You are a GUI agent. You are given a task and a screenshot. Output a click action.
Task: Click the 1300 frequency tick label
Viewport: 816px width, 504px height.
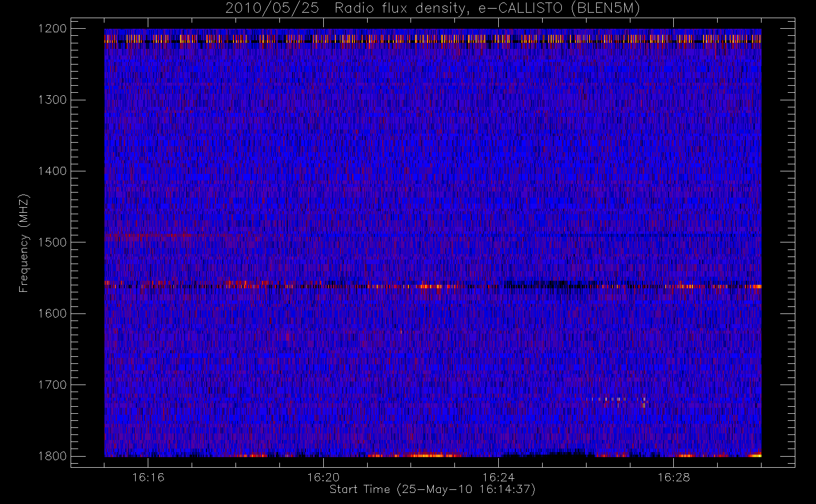click(x=52, y=100)
